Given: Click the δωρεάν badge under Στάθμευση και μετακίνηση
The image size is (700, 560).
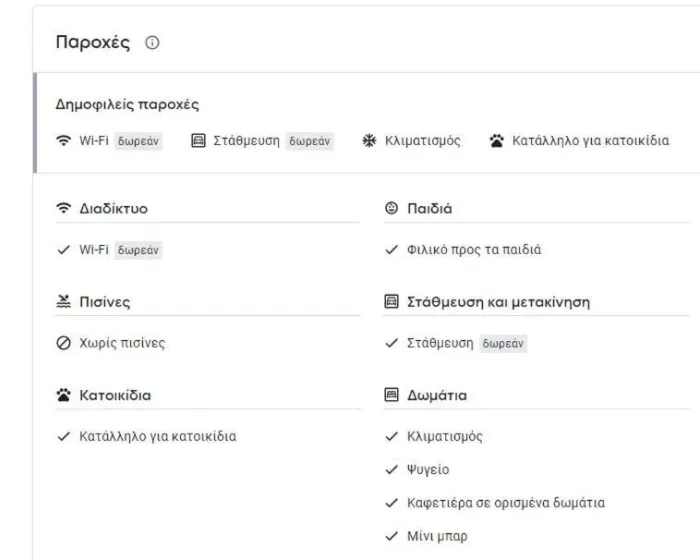Looking at the screenshot, I should pyautogui.click(x=503, y=343).
